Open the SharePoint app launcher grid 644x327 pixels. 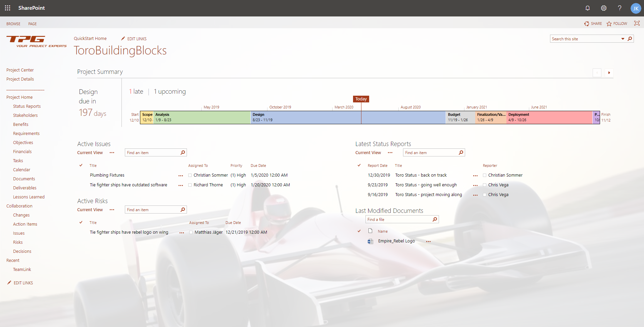[7, 8]
